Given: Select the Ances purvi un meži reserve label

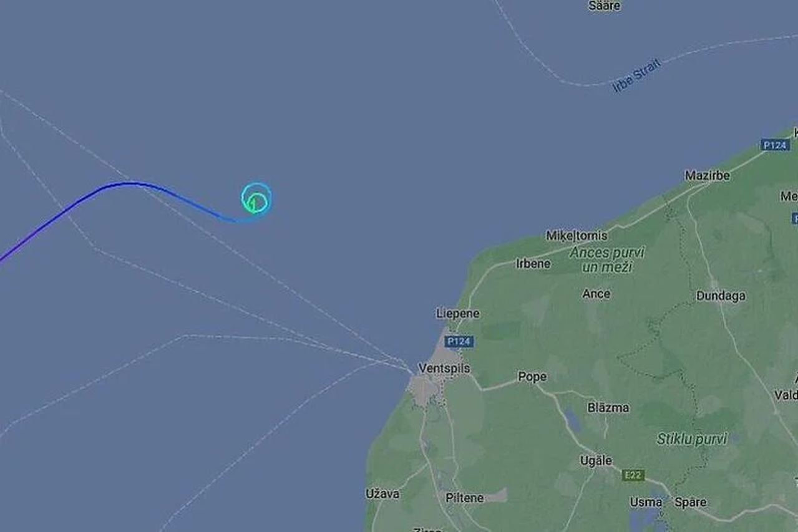Looking at the screenshot, I should 607,259.
